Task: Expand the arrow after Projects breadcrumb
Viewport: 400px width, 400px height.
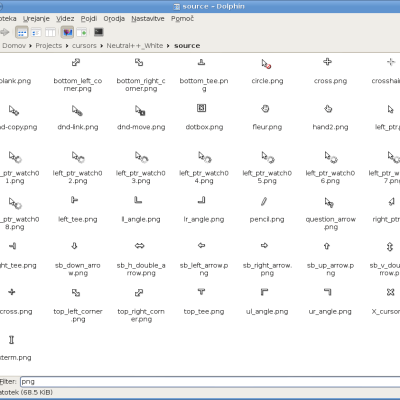Action: [x=67, y=46]
